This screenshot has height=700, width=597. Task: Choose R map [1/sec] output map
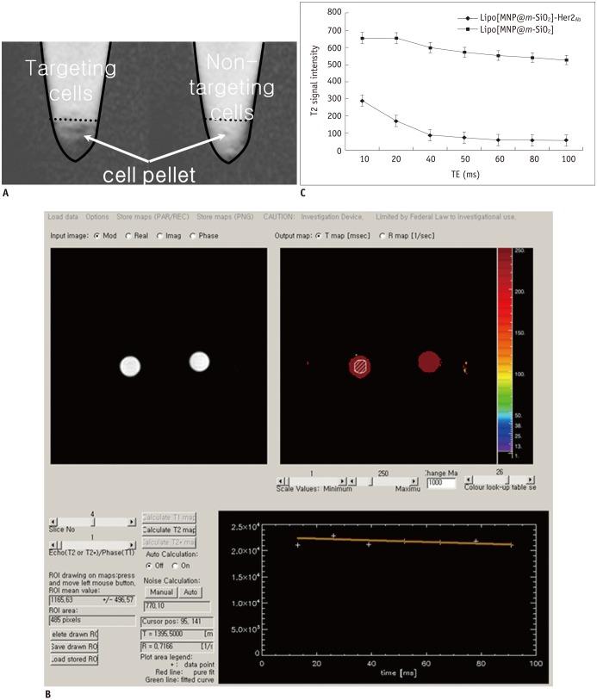[x=382, y=236]
